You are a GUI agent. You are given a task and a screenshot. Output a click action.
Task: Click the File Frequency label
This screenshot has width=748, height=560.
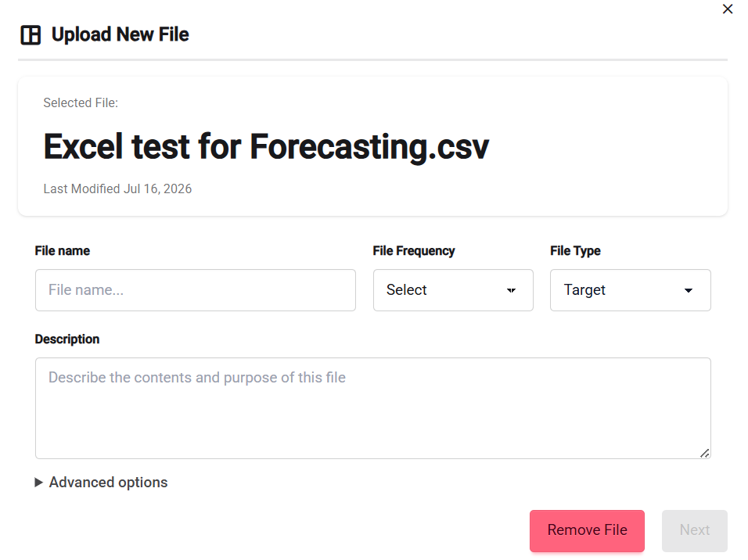pos(414,251)
